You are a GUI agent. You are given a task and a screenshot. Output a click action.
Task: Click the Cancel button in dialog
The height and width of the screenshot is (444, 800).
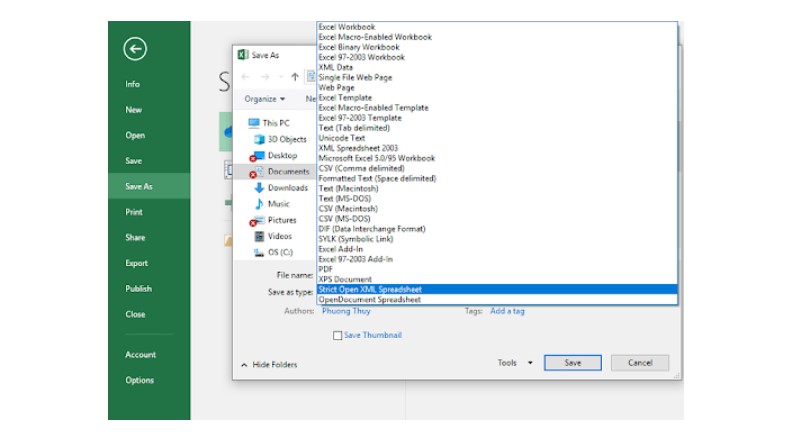point(640,363)
